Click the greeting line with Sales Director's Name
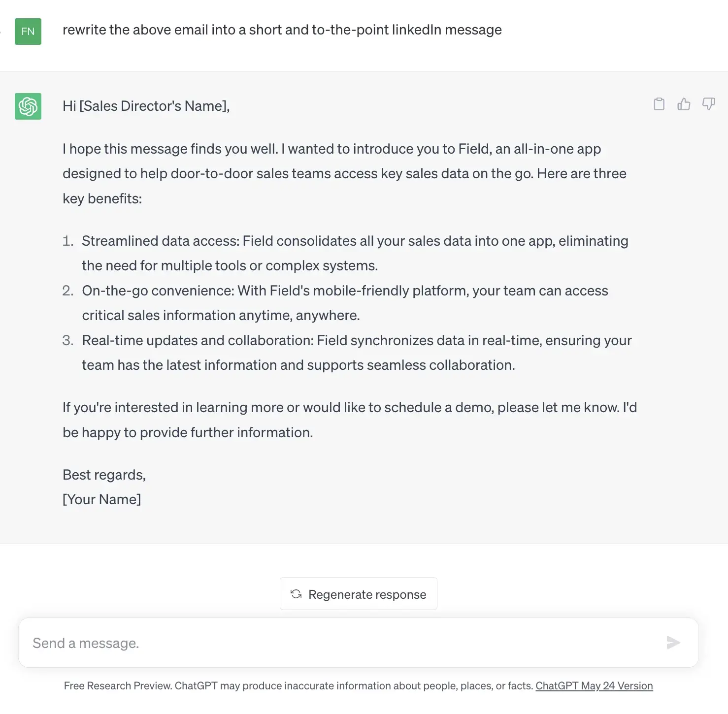The image size is (728, 714). (146, 106)
